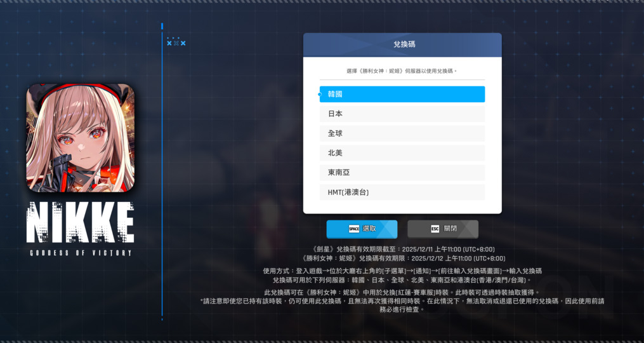The height and width of the screenshot is (343, 644).
Task: Pick the 全球 server entry
Action: click(x=402, y=133)
